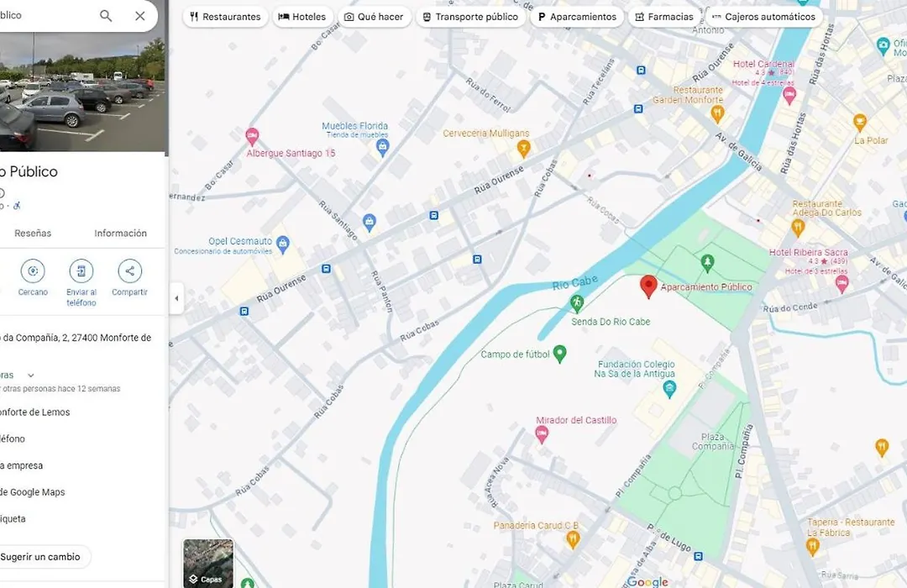Open Cervecería Mulligans bar marker
Viewport: 907px width, 588px height.
(523, 148)
